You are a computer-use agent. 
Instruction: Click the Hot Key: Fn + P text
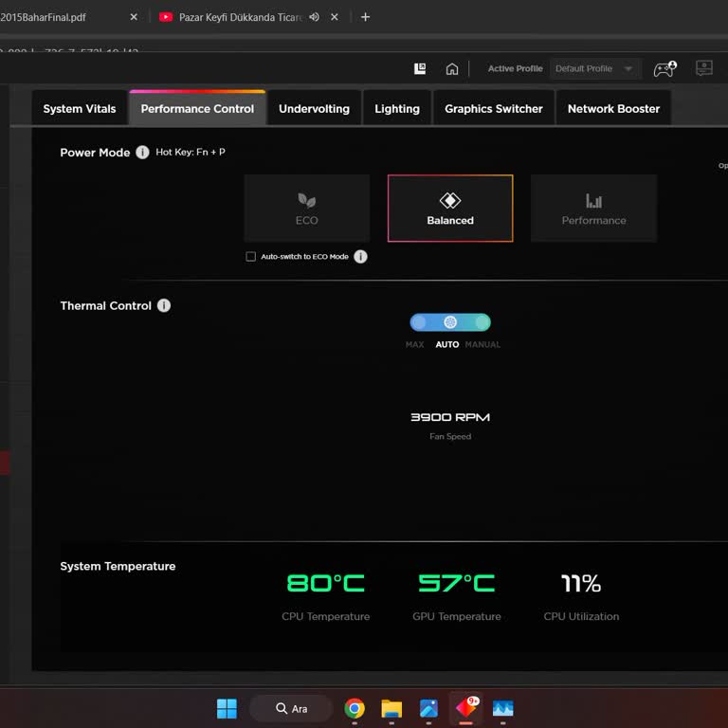pos(191,152)
